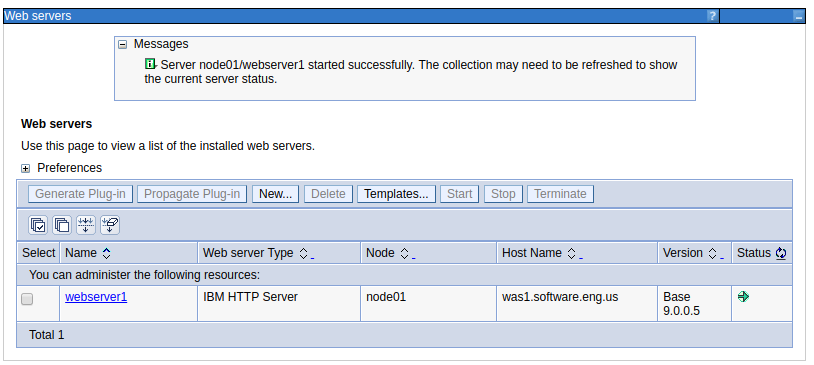This screenshot has width=814, height=365.
Task: Click the green started status arrow for webserver1
Action: click(x=743, y=296)
